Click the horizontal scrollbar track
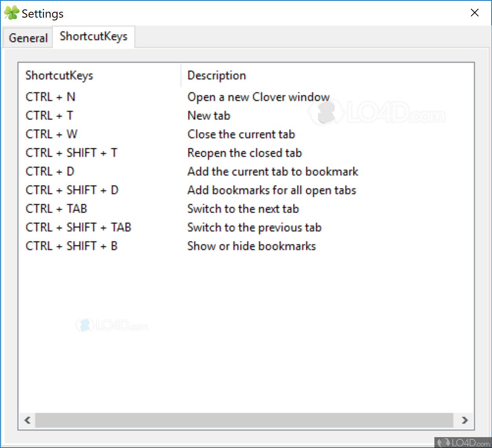Viewport: 492px width, 448px height. click(x=243, y=420)
